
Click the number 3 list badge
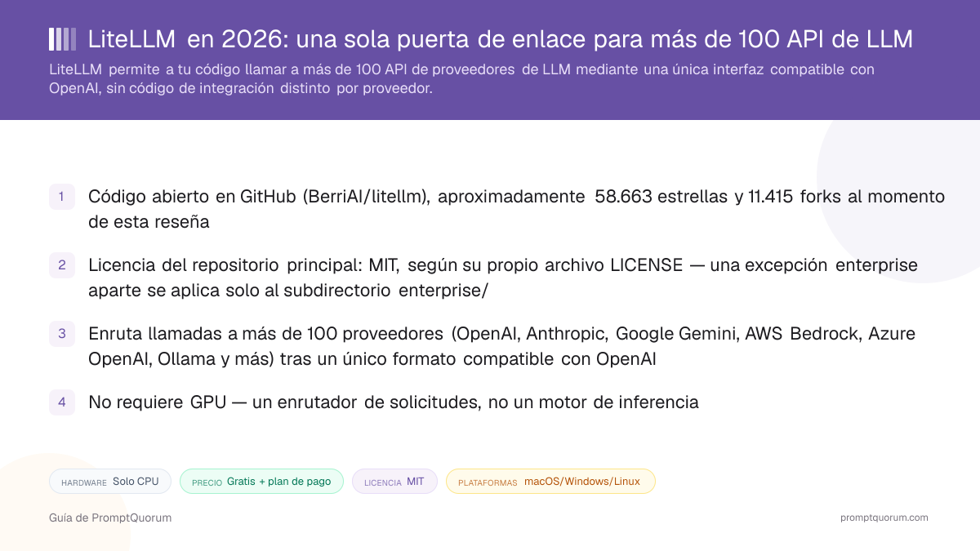pos(62,334)
